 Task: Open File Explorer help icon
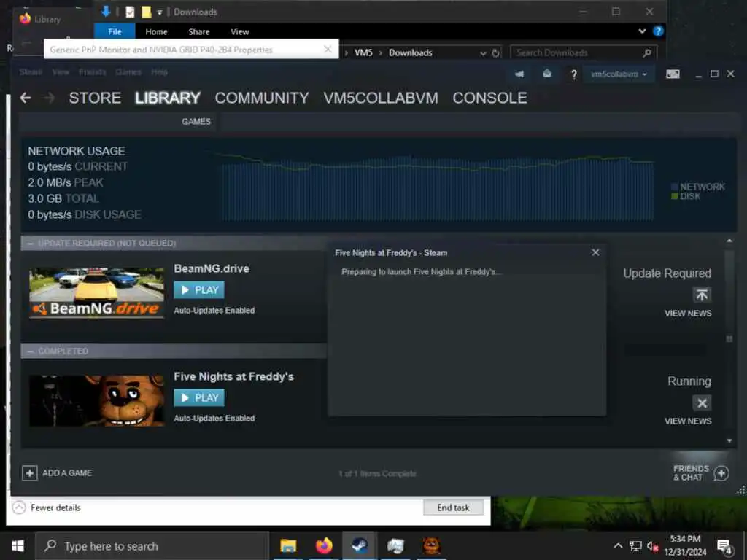658,31
